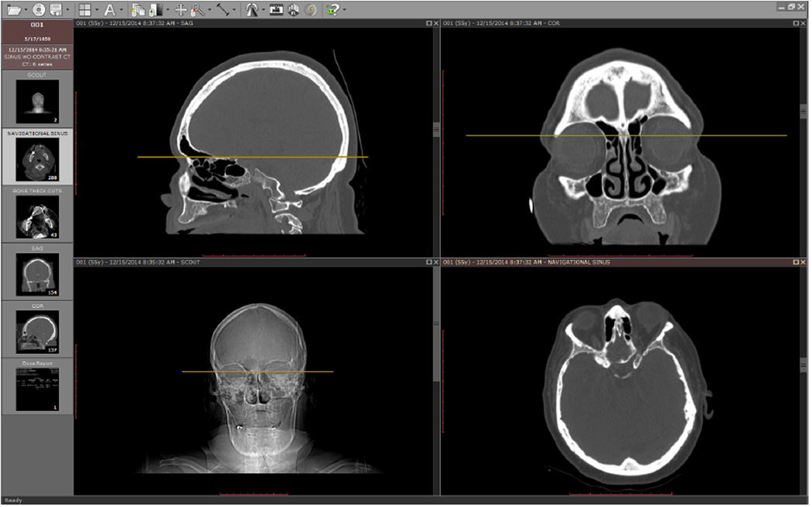Screen dimensions: 812x507
Task: Click the cine film strip icon
Action: pyautogui.click(x=278, y=10)
